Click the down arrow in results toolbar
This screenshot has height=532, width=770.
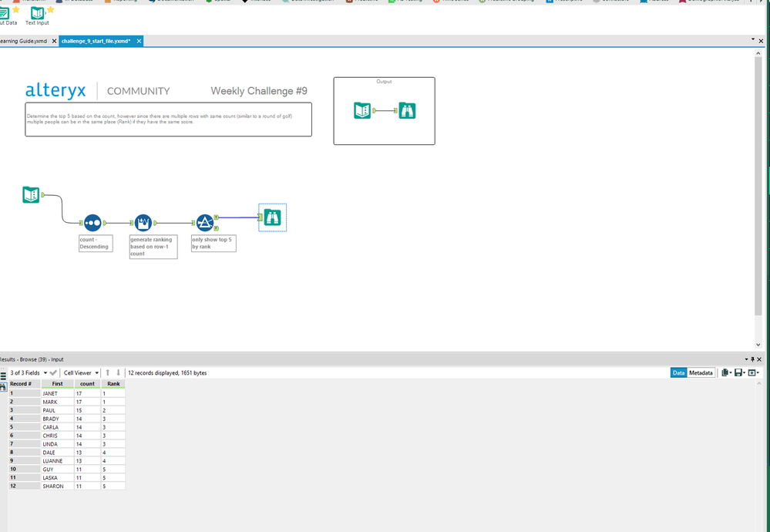point(118,373)
